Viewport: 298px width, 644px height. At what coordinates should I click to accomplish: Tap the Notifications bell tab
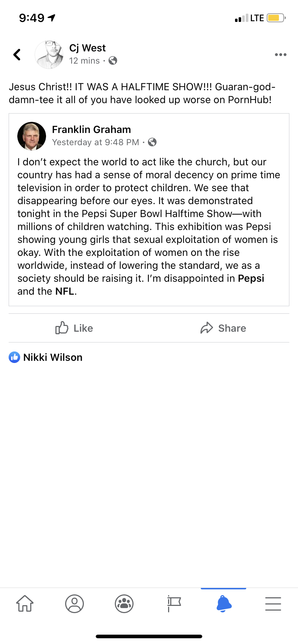coord(223,603)
